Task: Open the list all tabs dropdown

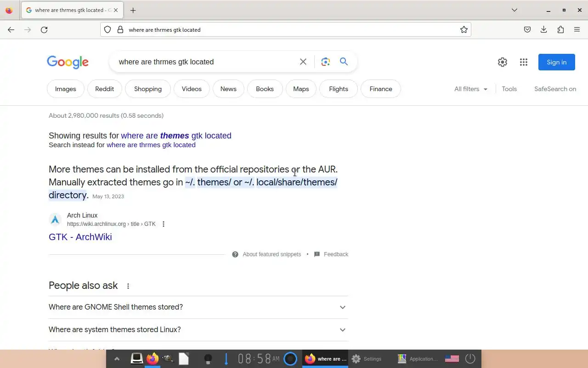Action: coord(514,10)
